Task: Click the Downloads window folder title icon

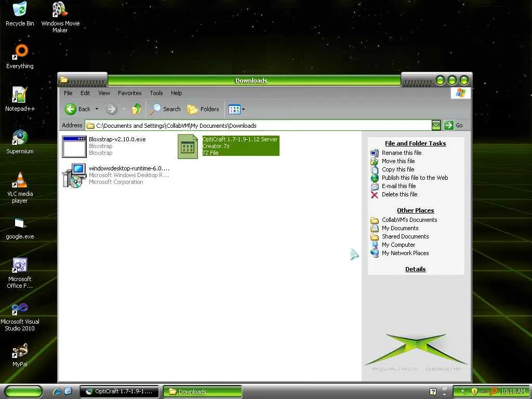Action: [64, 80]
